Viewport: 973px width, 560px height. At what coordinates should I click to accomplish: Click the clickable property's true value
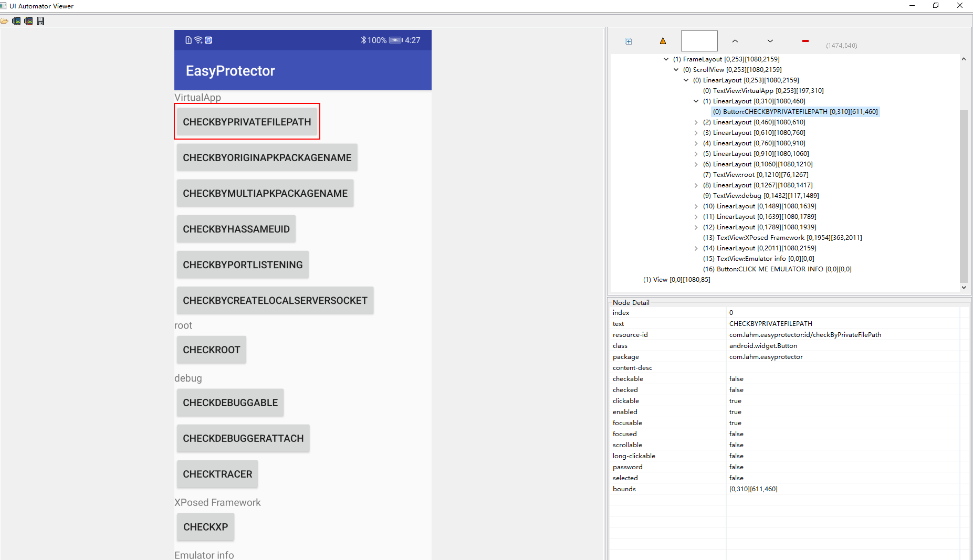735,401
